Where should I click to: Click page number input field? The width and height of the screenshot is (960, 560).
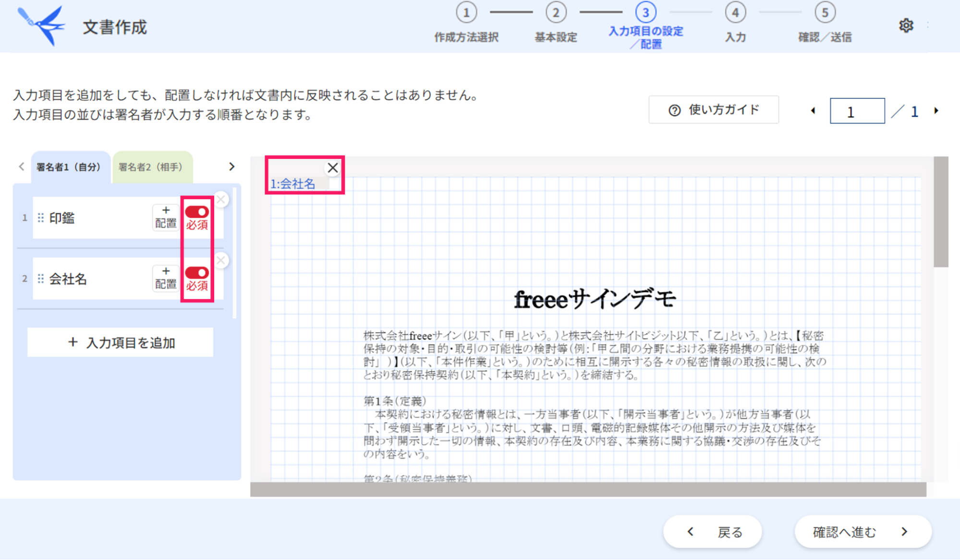[857, 111]
